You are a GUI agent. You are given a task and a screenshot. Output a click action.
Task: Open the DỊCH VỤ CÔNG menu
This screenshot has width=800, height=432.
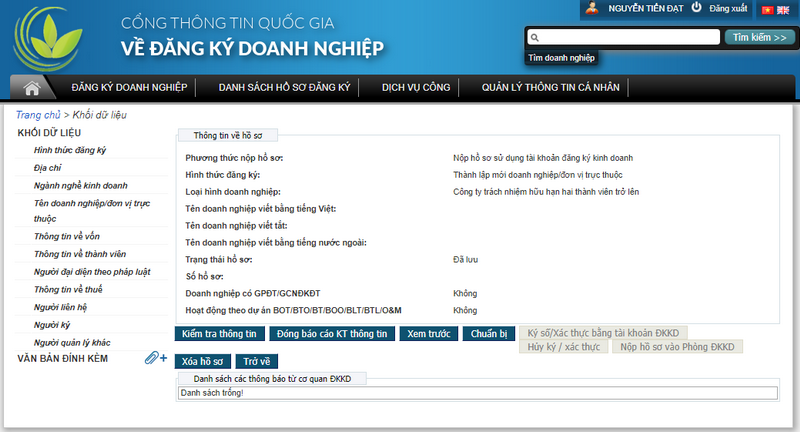pyautogui.click(x=416, y=87)
